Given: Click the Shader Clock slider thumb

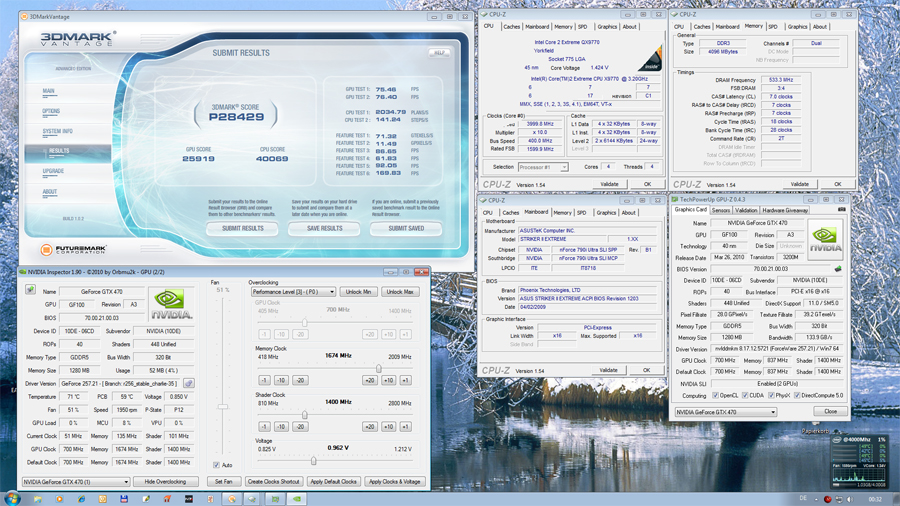Looking at the screenshot, I should pyautogui.click(x=305, y=415).
